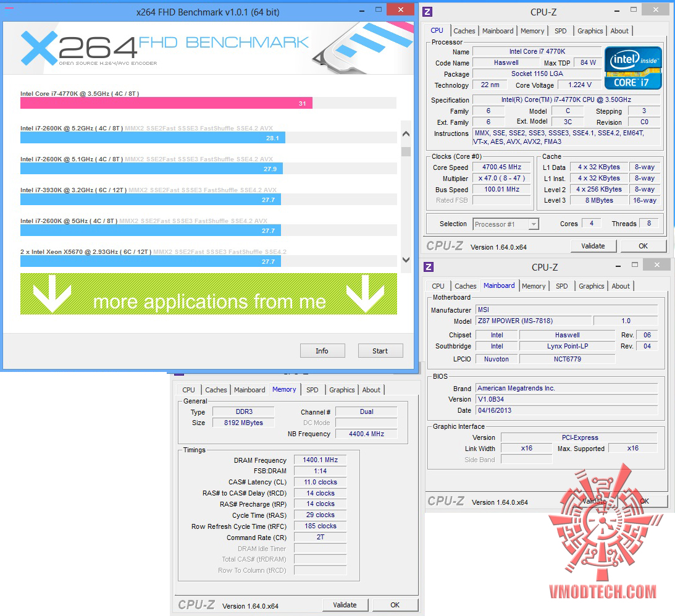Viewport: 675px width, 616px height.
Task: Open SPD tab in Memory CPU-Z window
Action: point(312,390)
